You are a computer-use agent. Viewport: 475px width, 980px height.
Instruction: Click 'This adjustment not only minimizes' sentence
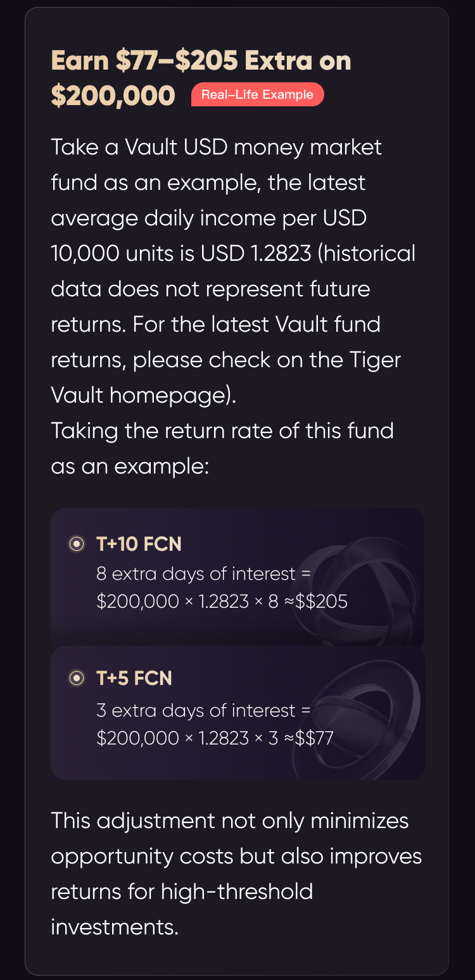[230, 820]
